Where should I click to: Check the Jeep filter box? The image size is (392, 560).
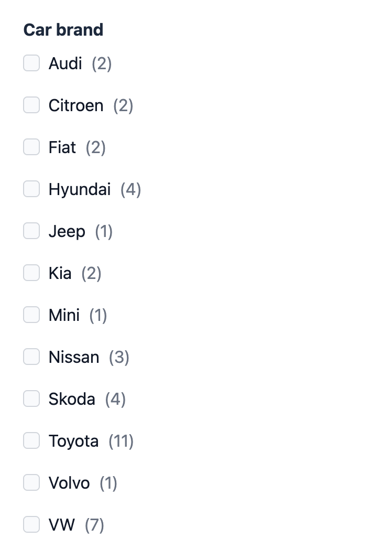tap(31, 231)
